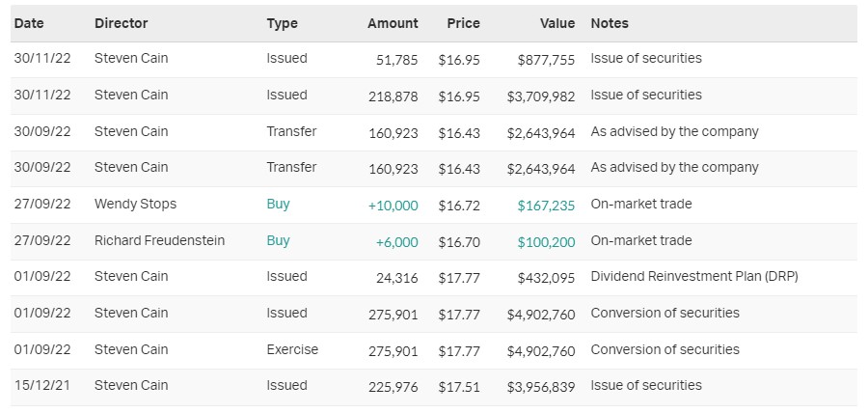
Task: Click the $432,095 value cell
Action: [x=546, y=277]
